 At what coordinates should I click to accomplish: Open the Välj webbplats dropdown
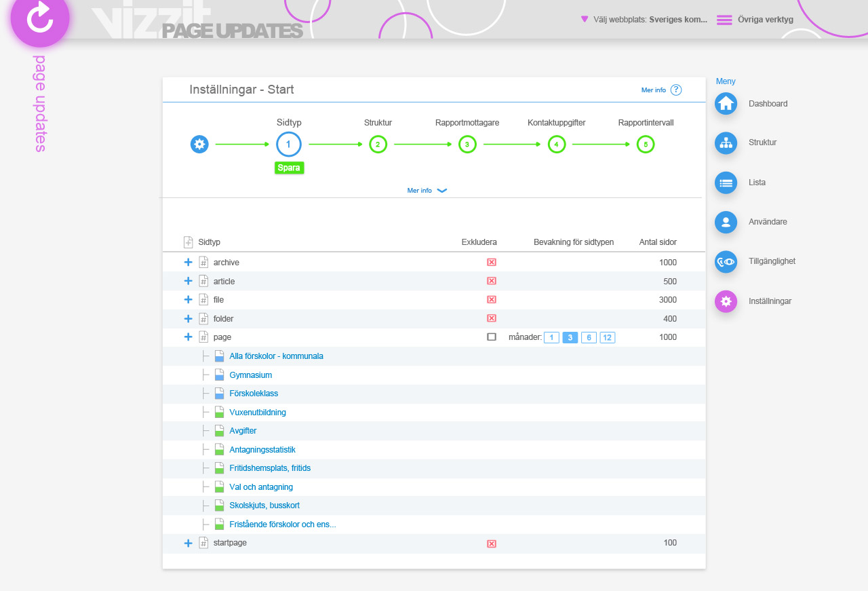pos(644,20)
